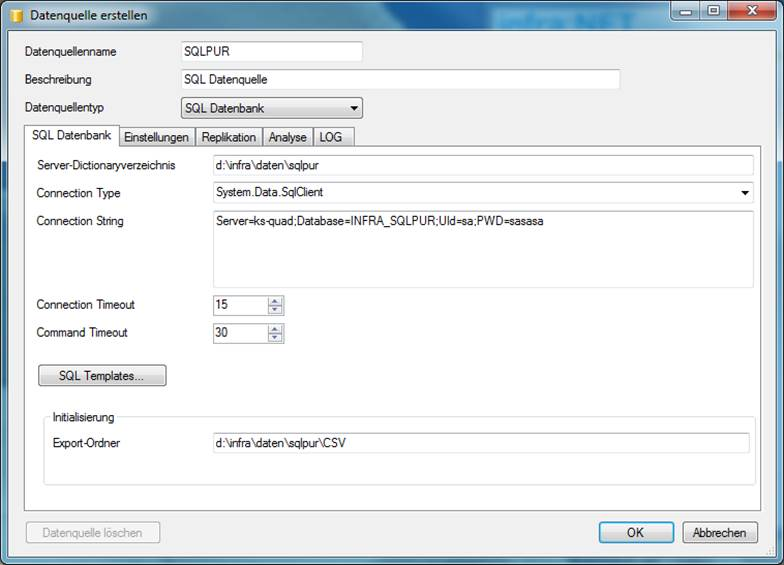Viewport: 784px width, 565px height.
Task: Confirm with the OK button
Action: tap(635, 533)
